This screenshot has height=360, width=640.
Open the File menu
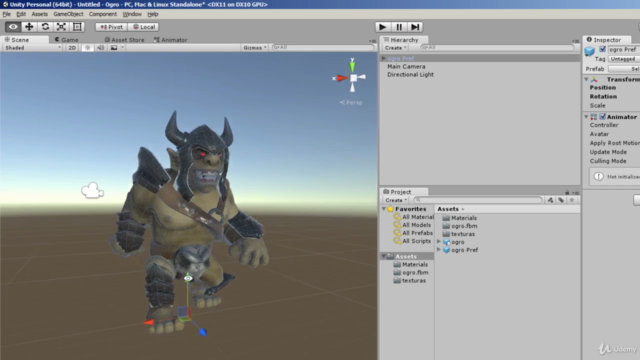[x=7, y=14]
